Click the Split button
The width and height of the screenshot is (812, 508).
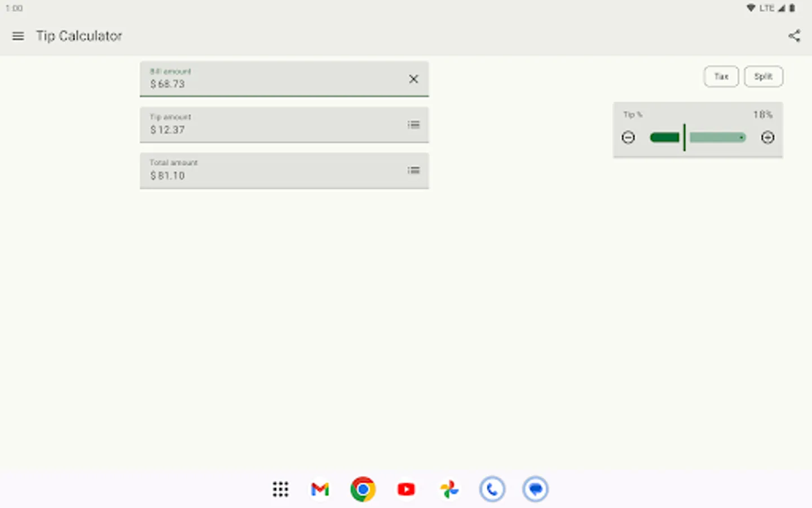point(764,76)
